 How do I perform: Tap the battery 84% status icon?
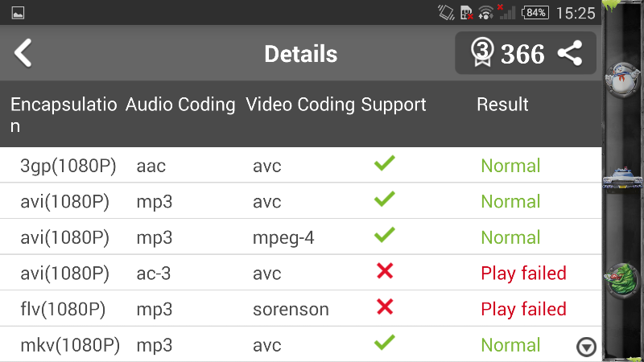pos(535,13)
